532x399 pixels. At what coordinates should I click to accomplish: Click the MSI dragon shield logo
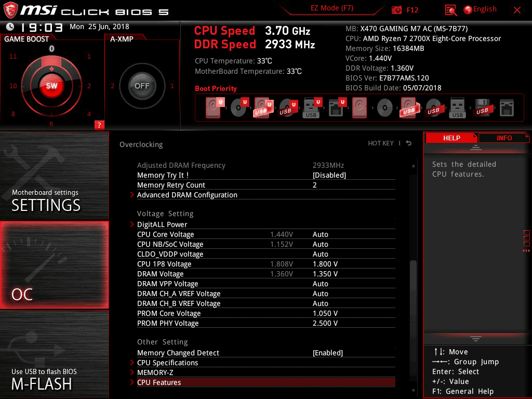10,10
